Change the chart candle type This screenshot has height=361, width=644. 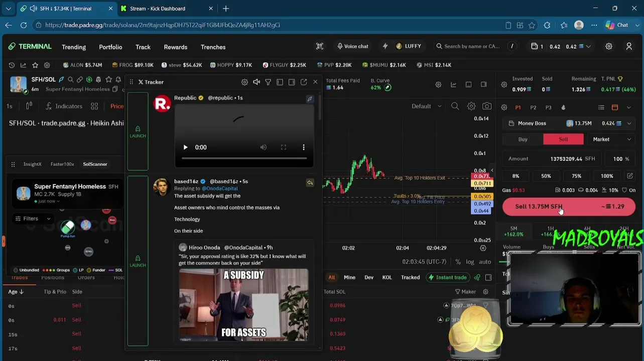point(29,106)
